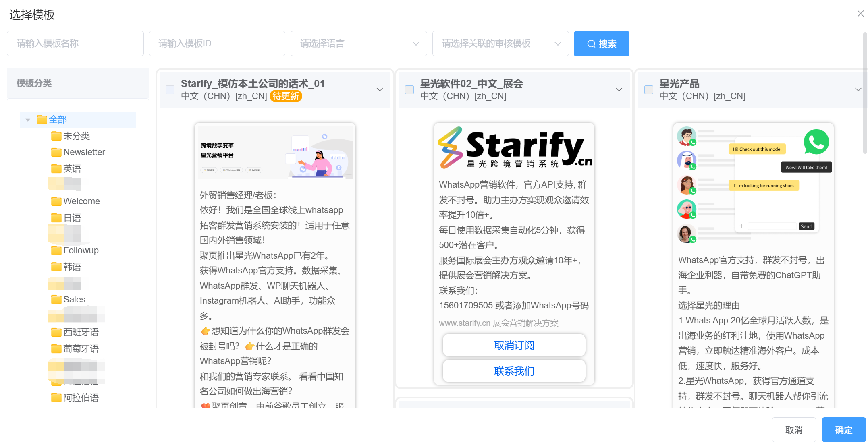The width and height of the screenshot is (868, 443).
Task: Open the 请选择关联的审核模板 dropdown
Action: pos(500,43)
